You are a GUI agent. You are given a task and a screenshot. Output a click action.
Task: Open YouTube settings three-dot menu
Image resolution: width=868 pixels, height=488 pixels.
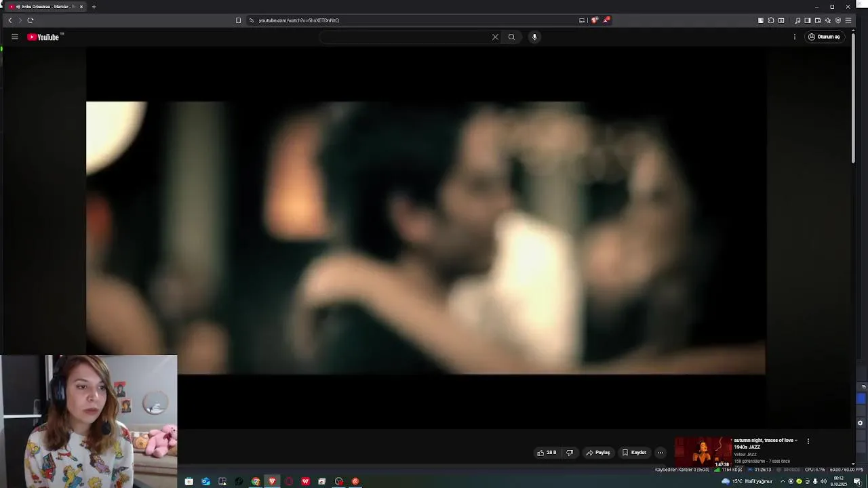point(795,37)
